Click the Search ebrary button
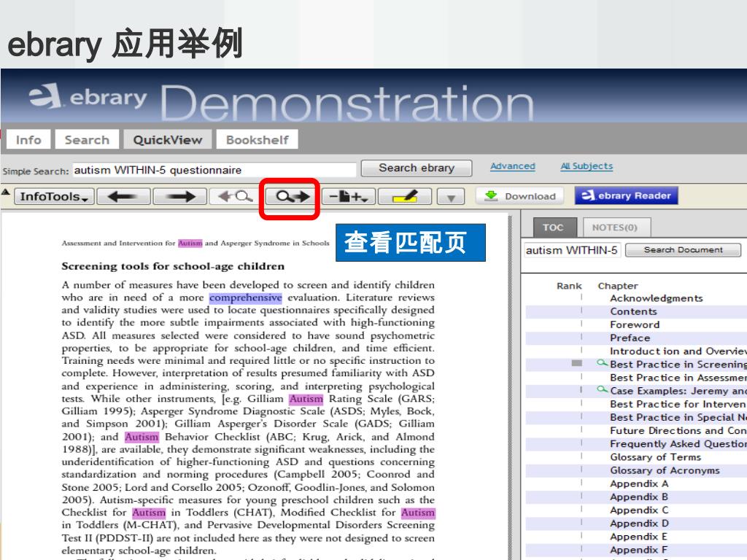This screenshot has height=560, width=747. click(x=417, y=168)
